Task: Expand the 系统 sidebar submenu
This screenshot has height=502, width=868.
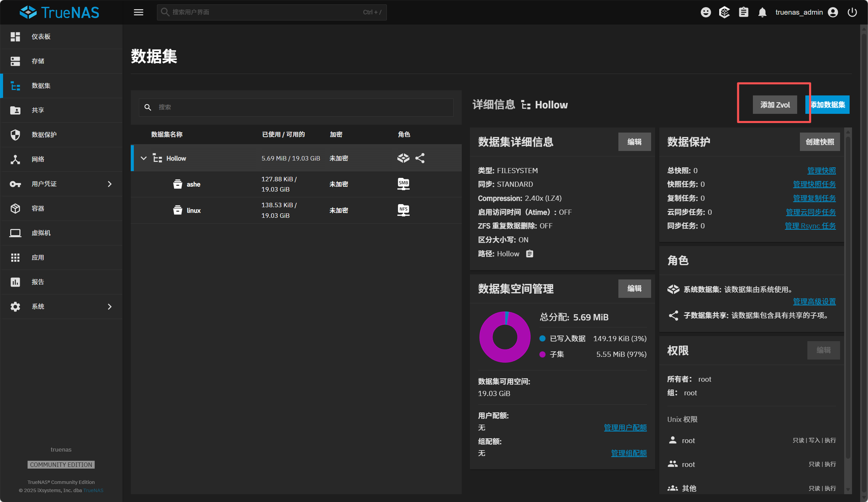Action: click(x=110, y=306)
